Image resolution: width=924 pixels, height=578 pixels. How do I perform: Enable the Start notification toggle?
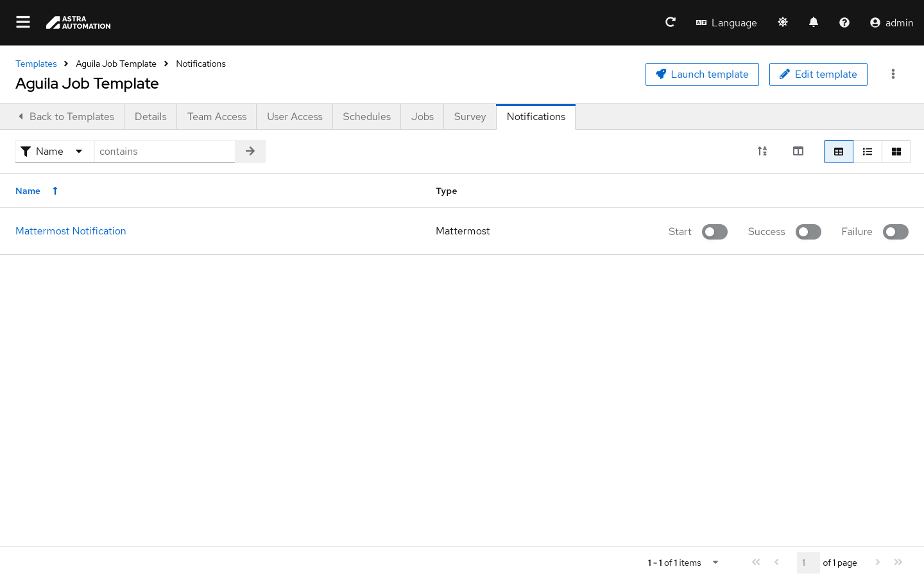714,232
